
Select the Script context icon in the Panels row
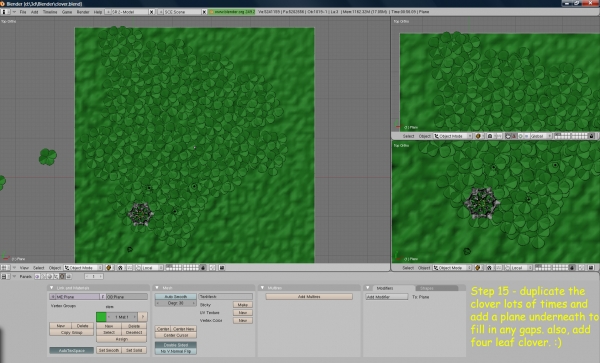pos(44,276)
